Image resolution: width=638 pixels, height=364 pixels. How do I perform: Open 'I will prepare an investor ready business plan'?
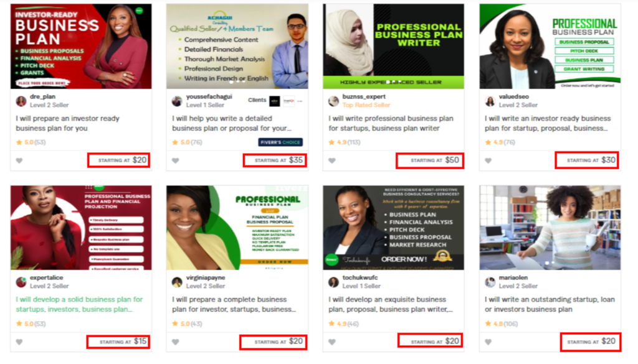(x=67, y=123)
